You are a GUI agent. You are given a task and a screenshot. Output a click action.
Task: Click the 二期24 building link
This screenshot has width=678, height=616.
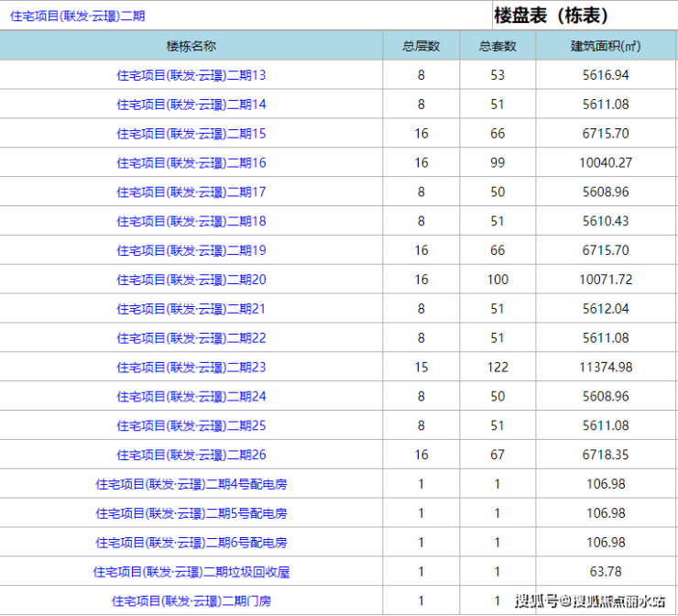(x=191, y=397)
